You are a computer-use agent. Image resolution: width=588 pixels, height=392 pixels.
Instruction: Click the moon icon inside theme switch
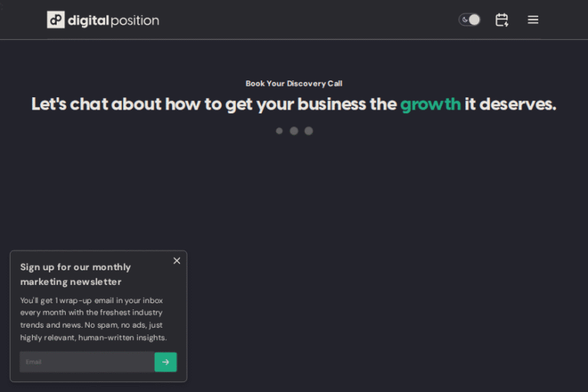[x=465, y=20]
